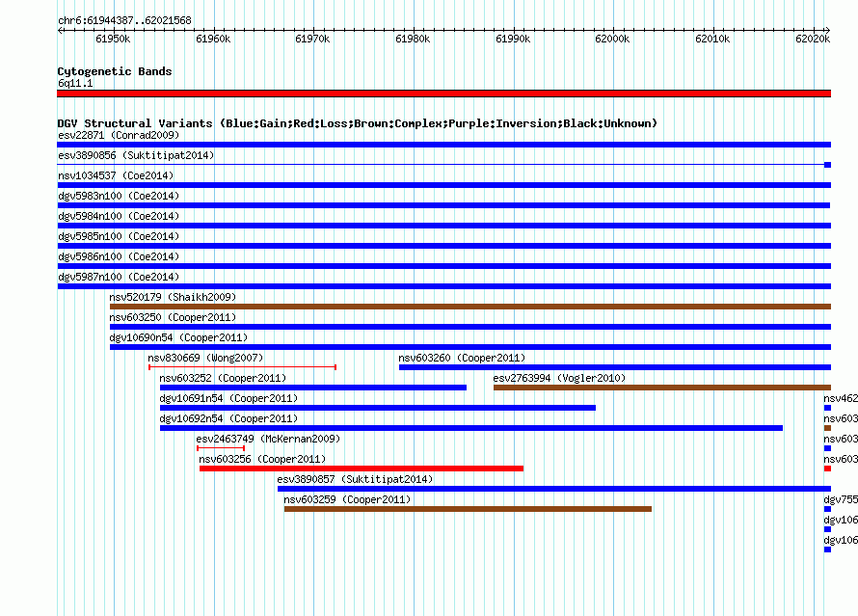This screenshot has height=616, width=858.
Task: Select nsv603260 (Cooper2011) label
Action: [x=461, y=358]
